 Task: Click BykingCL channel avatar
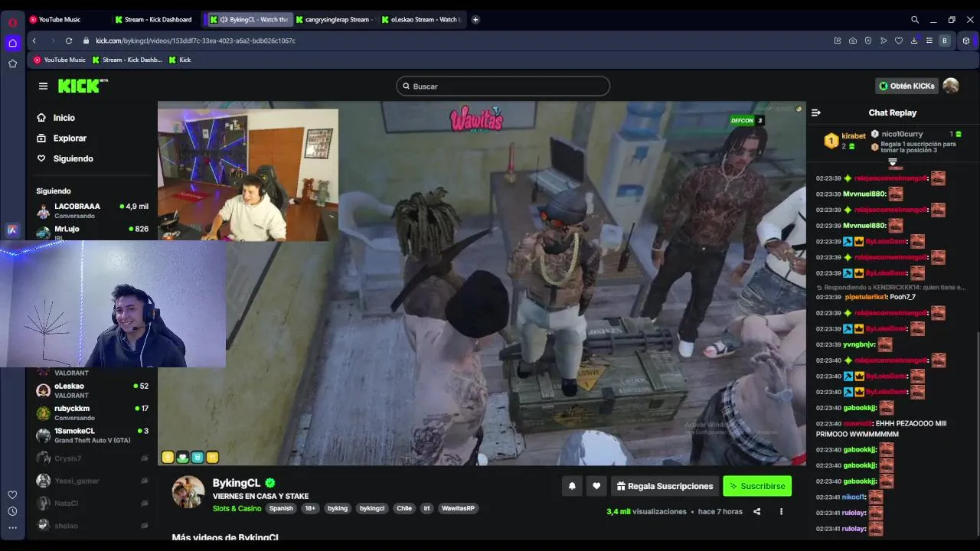point(188,491)
